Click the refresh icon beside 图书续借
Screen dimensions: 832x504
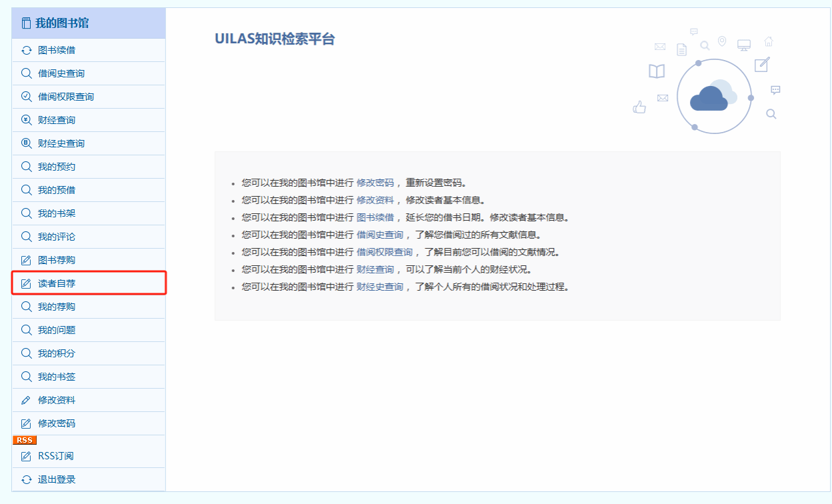27,50
